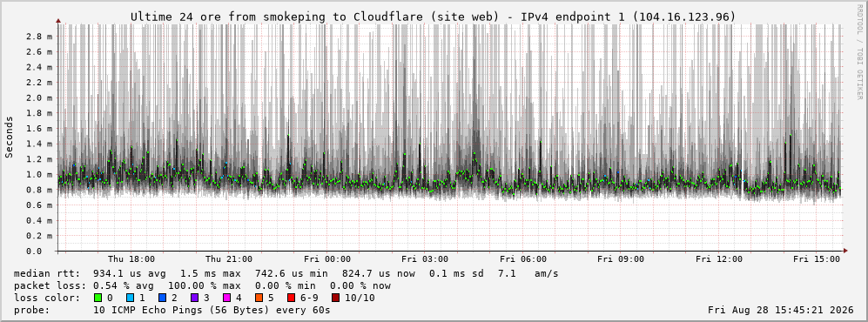Click the dark red 10/10 loss swatch
Screen dimensions: 868x322
[336, 298]
